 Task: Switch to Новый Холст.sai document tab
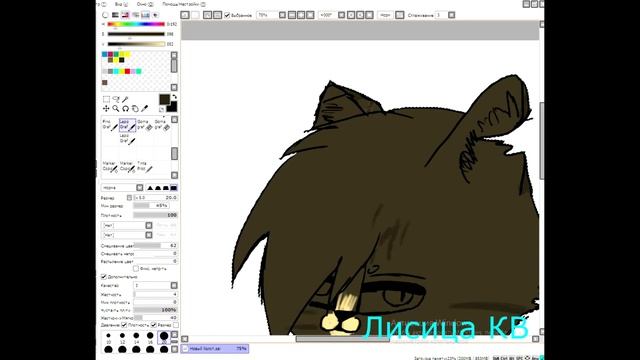(215, 349)
